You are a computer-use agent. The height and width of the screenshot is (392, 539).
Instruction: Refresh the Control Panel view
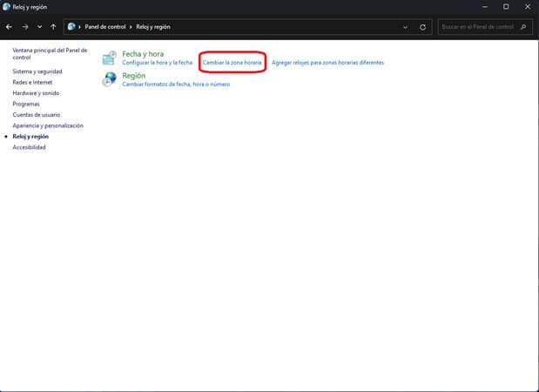(423, 27)
